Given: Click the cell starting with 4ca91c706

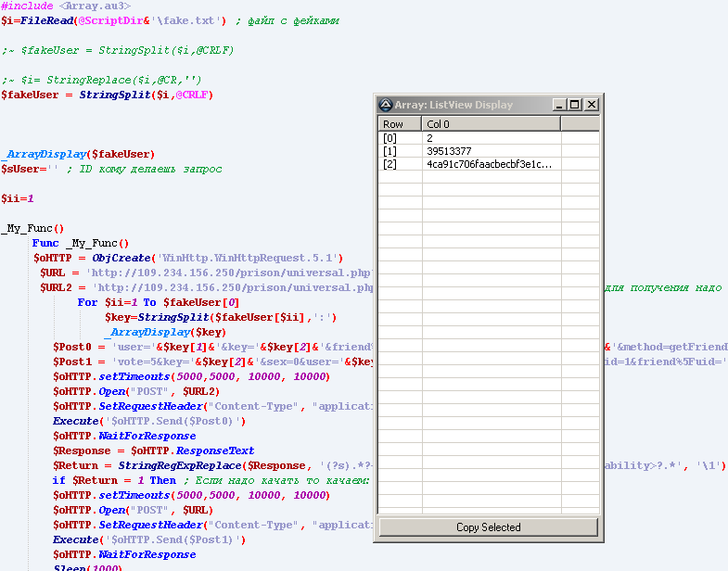Looking at the screenshot, I should click(x=489, y=164).
